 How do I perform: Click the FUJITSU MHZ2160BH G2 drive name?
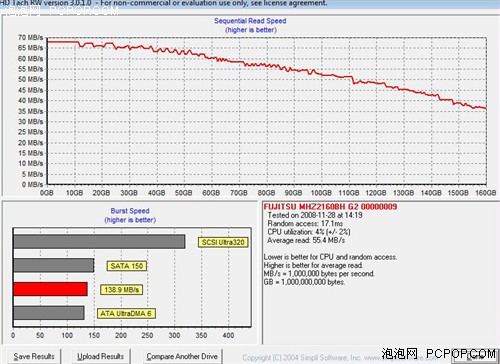pyautogui.click(x=330, y=207)
